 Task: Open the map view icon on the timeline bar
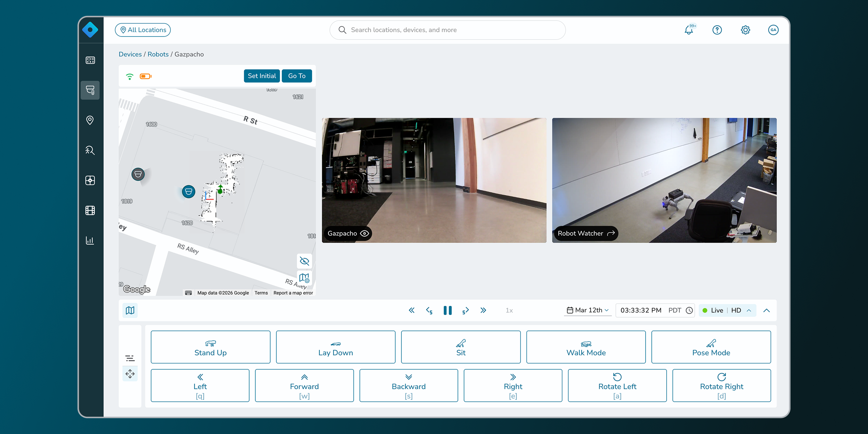coord(130,310)
